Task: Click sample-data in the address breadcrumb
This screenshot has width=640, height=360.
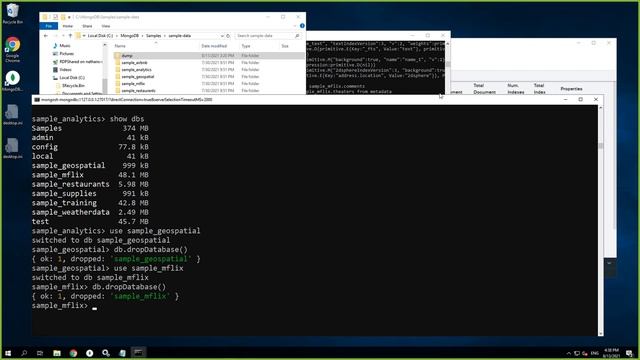Action: click(x=180, y=36)
